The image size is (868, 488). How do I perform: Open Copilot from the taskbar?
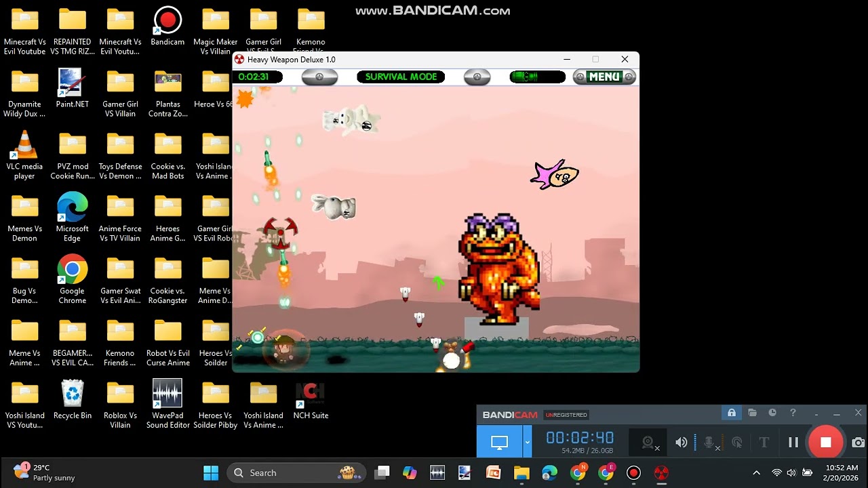(x=410, y=472)
